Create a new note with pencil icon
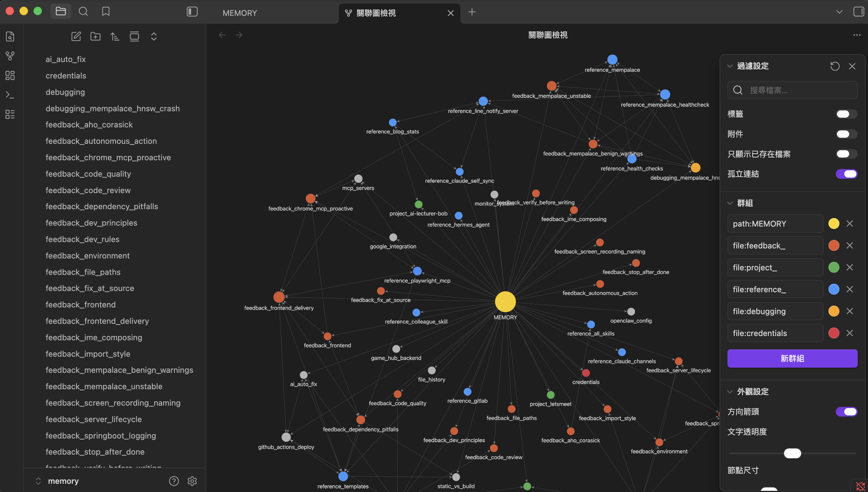The width and height of the screenshot is (868, 492). click(76, 36)
